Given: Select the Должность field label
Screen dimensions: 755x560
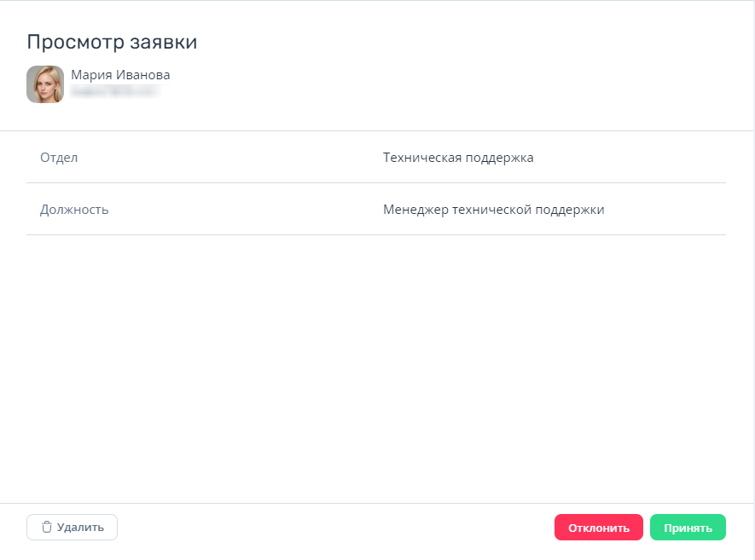Looking at the screenshot, I should (x=74, y=210).
